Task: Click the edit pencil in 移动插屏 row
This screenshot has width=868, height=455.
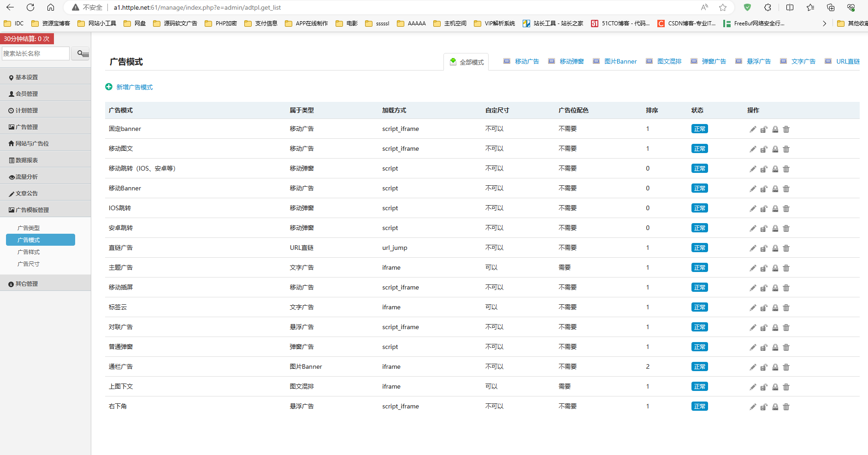Action: (753, 288)
